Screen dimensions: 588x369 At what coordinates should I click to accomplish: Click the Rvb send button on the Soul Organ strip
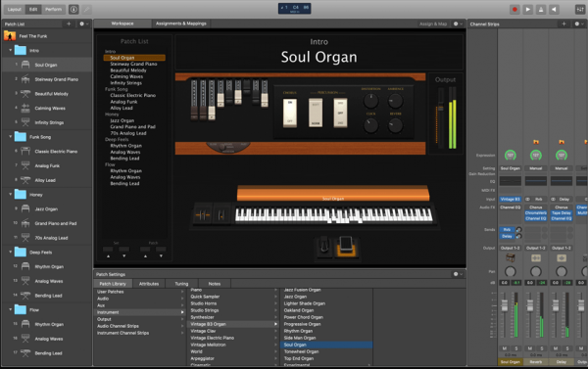point(507,229)
